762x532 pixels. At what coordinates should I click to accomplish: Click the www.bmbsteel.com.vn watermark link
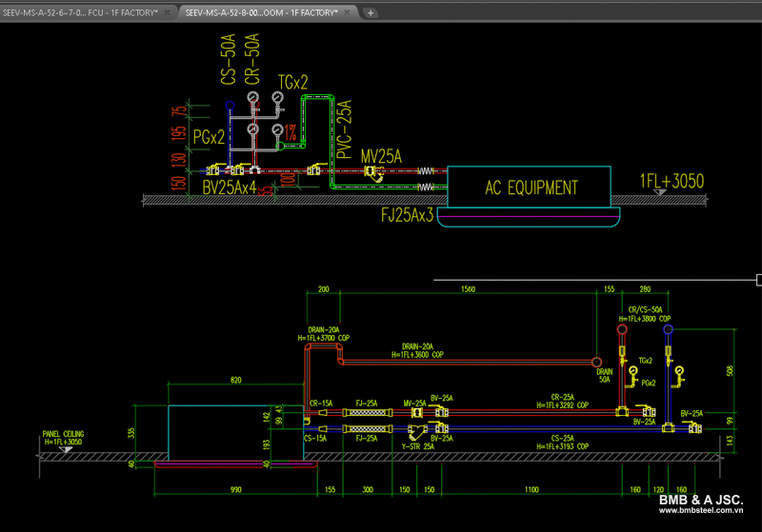[x=700, y=510]
